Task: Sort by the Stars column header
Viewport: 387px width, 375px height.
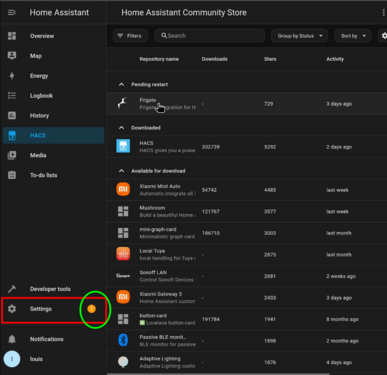Action: coord(270,59)
